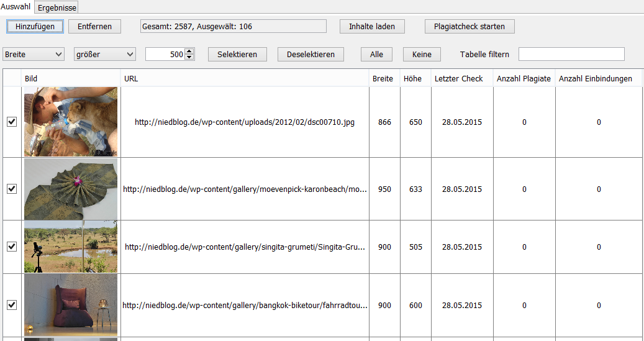
Task: Click the Selektieren button
Action: [x=237, y=54]
